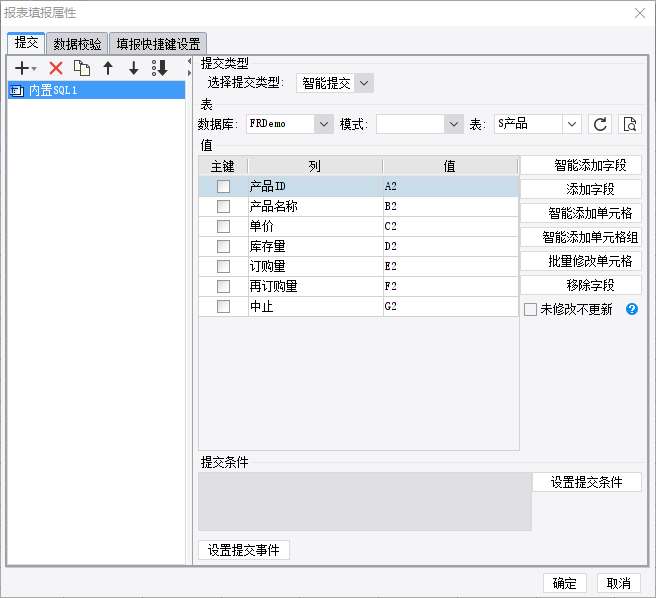This screenshot has height=598, width=656.
Task: Click the 主键 column header
Action: pos(223,166)
